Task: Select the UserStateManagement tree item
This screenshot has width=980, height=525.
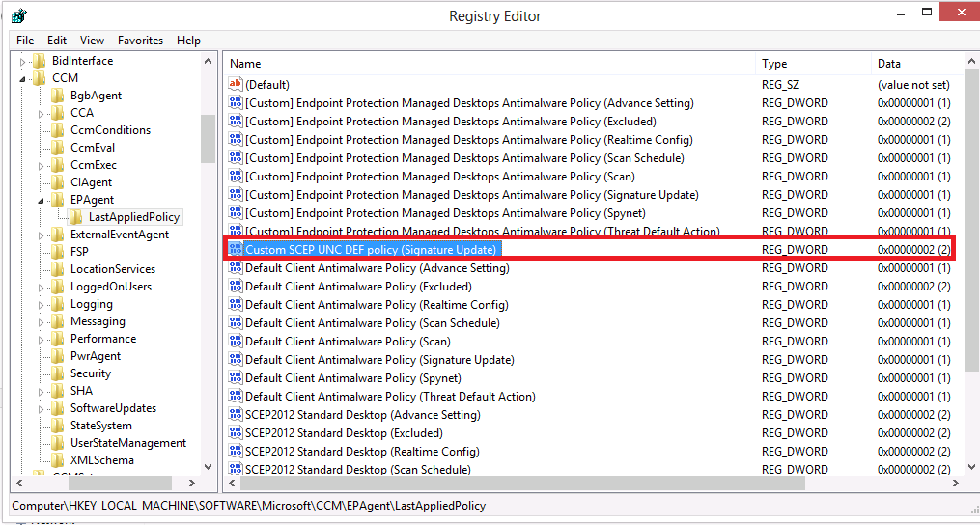Action: [x=128, y=443]
